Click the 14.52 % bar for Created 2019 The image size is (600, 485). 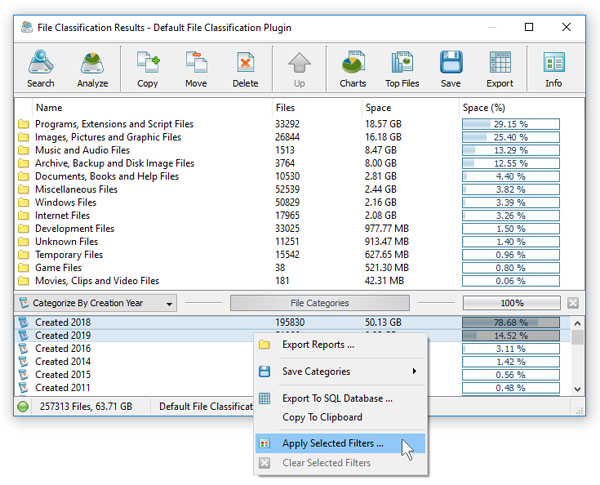511,336
